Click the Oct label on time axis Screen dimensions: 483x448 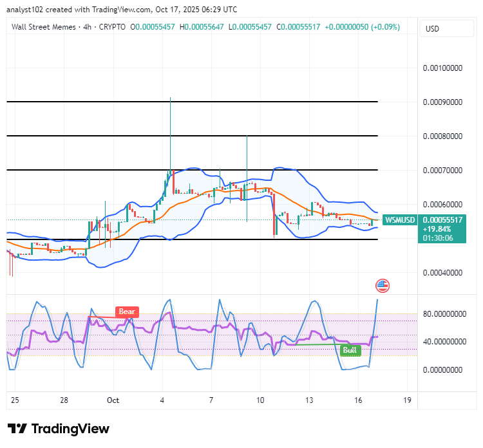click(113, 400)
